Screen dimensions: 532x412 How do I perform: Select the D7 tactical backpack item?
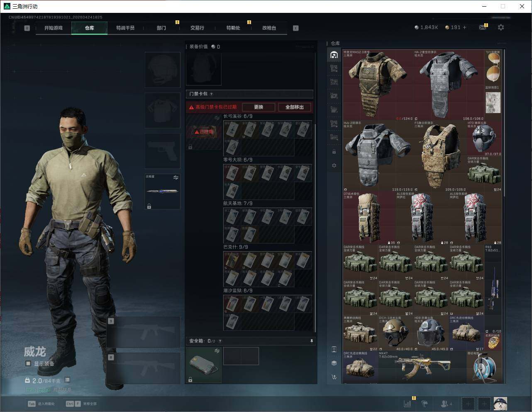click(x=369, y=218)
